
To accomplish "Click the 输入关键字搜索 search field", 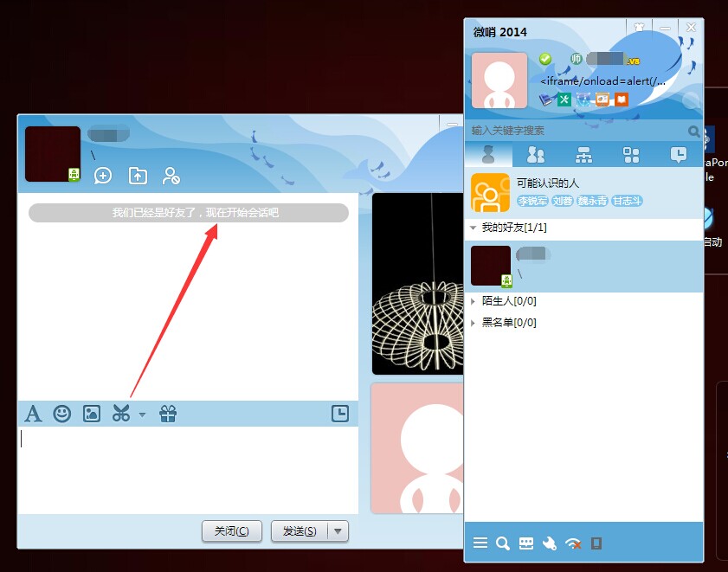I will 576,131.
